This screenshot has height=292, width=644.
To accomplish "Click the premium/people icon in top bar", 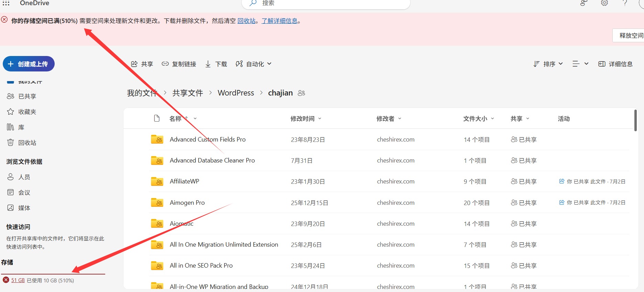I will pyautogui.click(x=583, y=3).
